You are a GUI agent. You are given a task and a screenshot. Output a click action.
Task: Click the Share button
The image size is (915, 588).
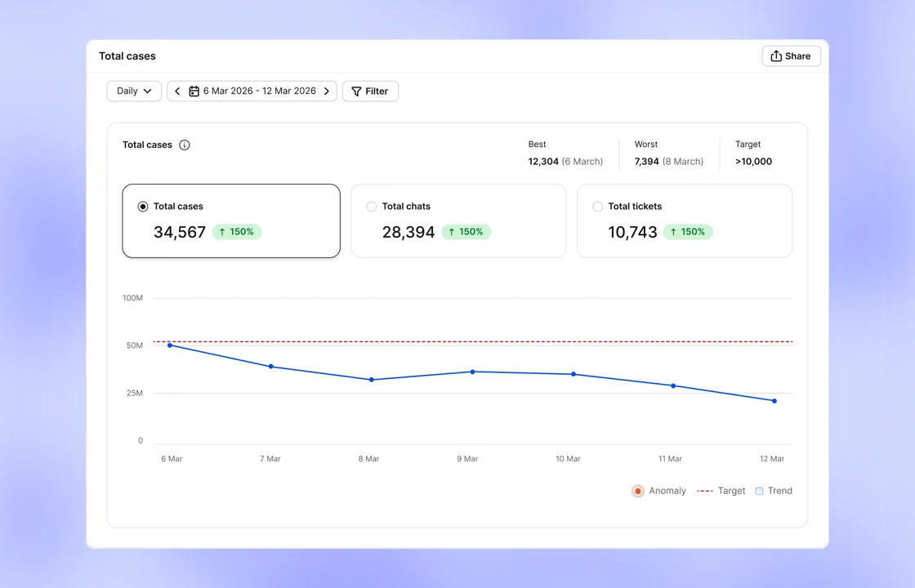(791, 56)
